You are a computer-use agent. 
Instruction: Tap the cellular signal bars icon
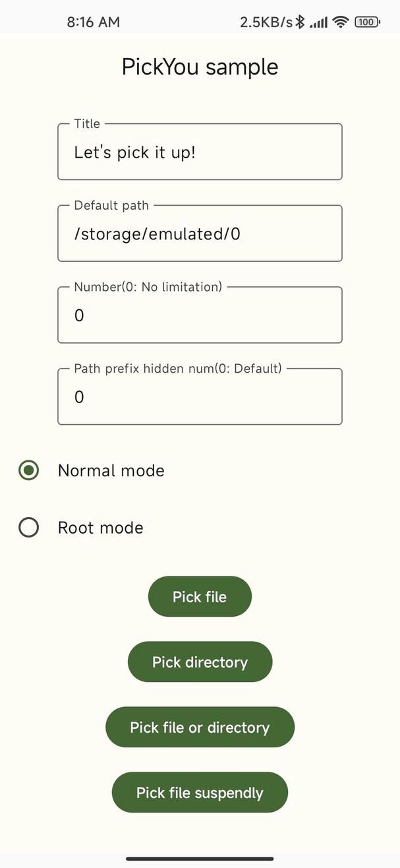(318, 22)
